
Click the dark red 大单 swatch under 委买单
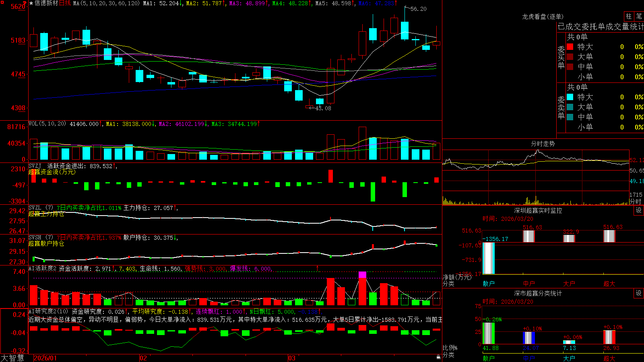click(x=570, y=57)
